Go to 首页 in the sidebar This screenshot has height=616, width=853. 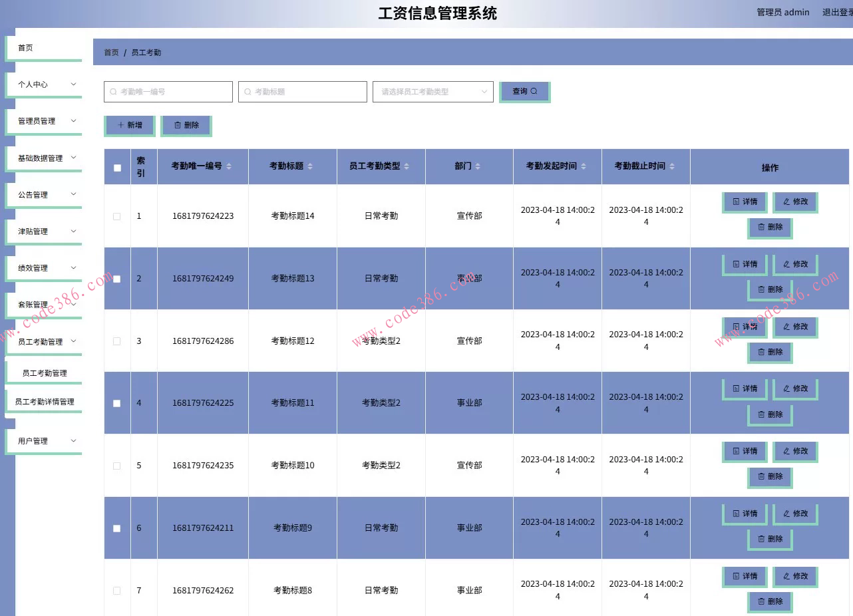coord(44,48)
